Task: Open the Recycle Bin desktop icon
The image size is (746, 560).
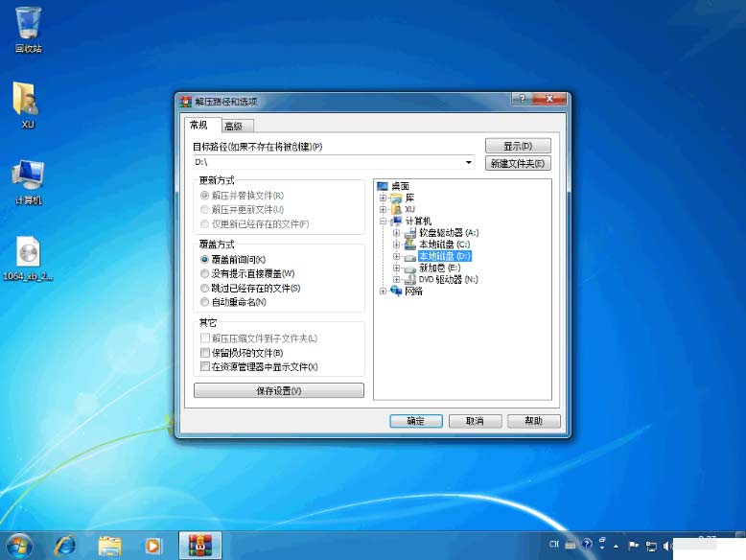Action: pos(28,30)
